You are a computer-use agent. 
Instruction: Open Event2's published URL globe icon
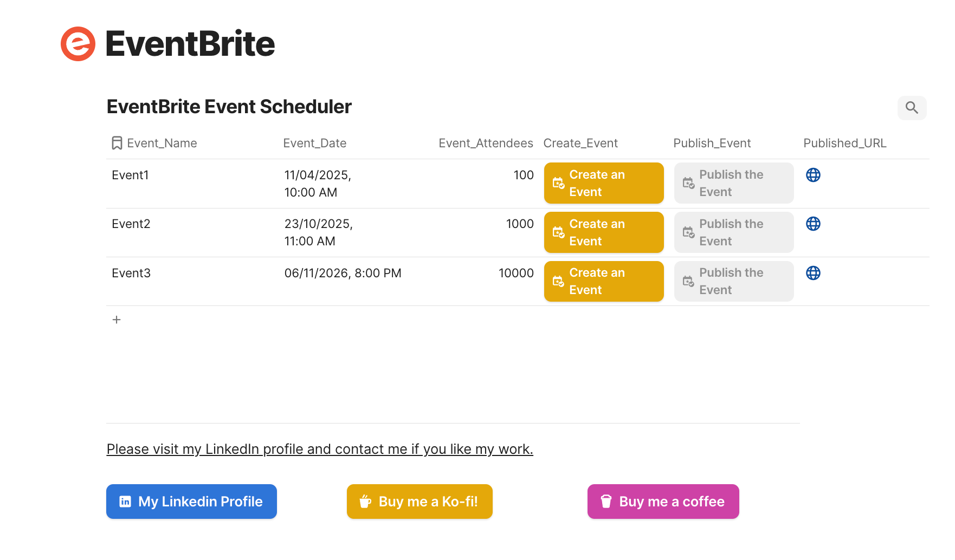pos(813,224)
